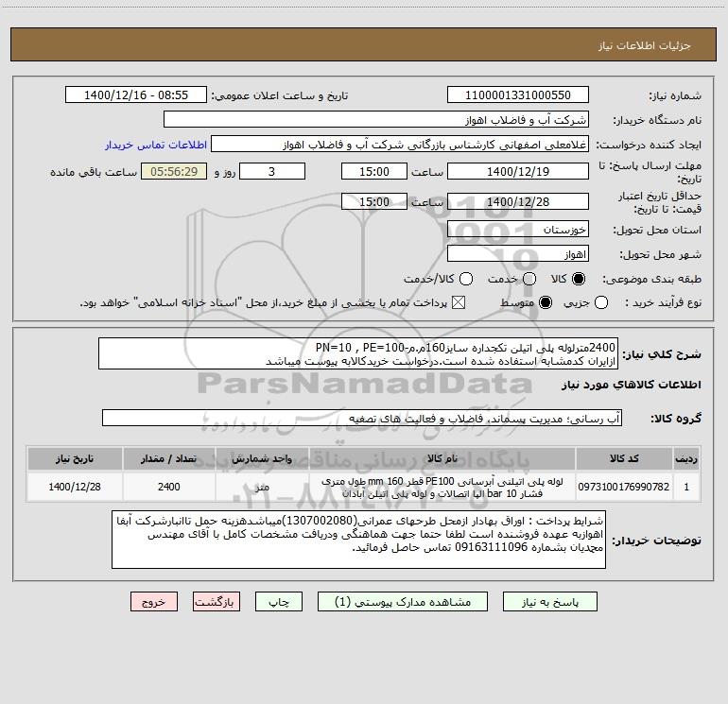The image size is (728, 704).
Task: Click the goods group field
Action: point(362,418)
